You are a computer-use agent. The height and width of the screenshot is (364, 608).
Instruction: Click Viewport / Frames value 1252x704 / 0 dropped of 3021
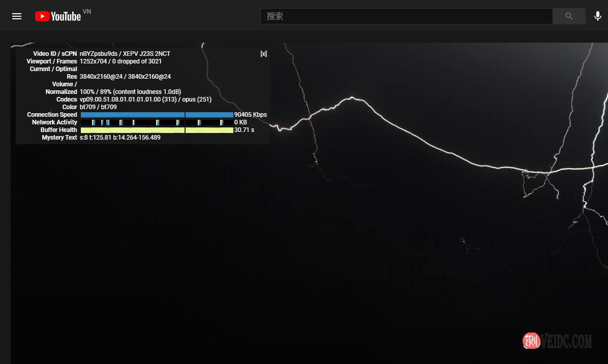pos(120,61)
